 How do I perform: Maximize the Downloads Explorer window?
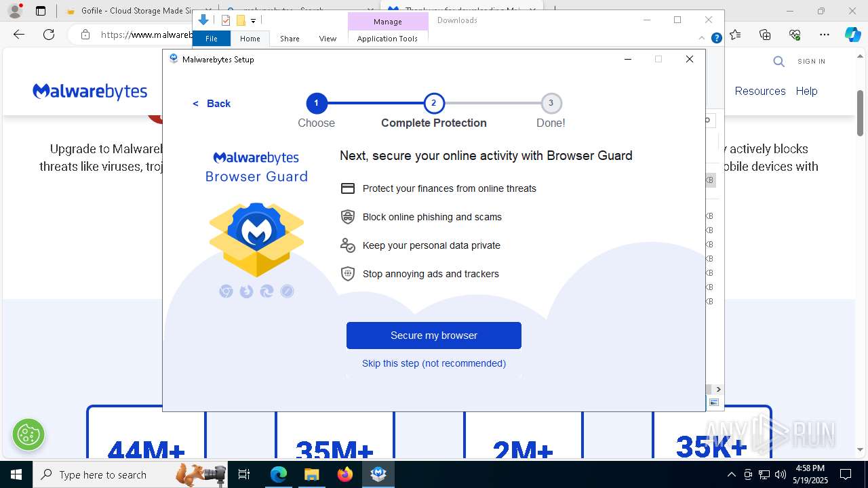pyautogui.click(x=677, y=20)
